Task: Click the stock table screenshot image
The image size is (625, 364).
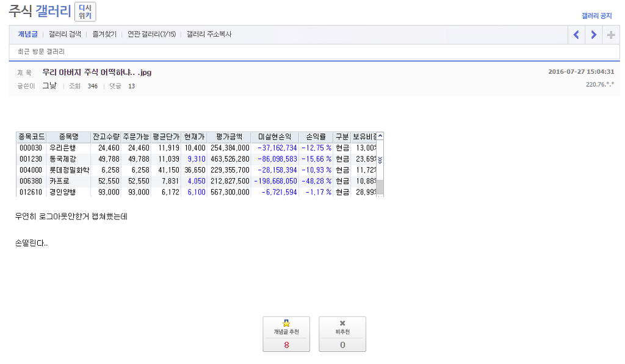Action: pos(200,164)
